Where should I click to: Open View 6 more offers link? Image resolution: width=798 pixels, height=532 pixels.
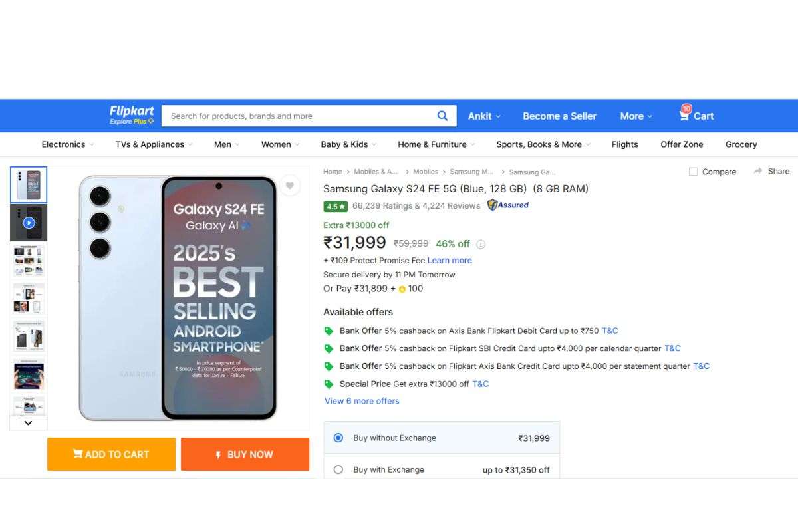362,400
